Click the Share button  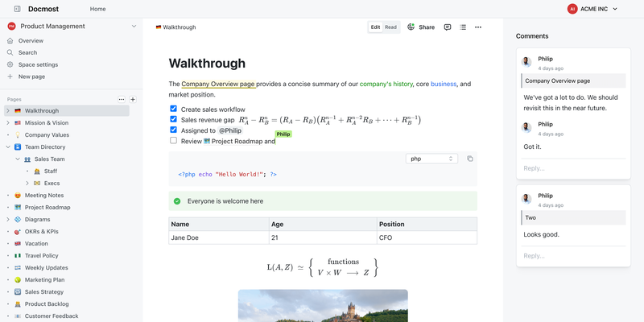427,27
